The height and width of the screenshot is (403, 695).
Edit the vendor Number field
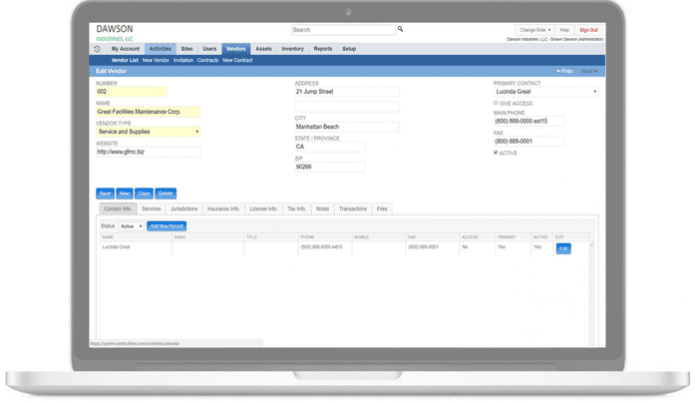(131, 92)
